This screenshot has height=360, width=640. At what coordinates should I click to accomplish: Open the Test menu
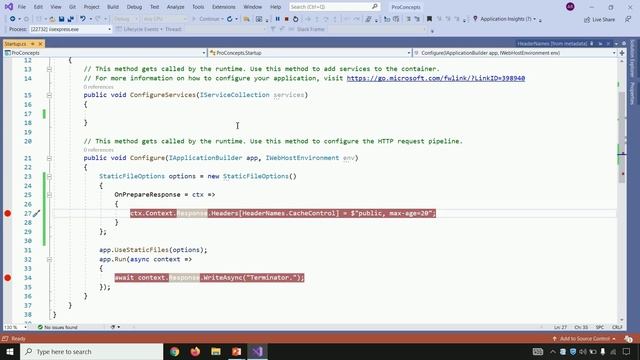pyautogui.click(x=154, y=7)
